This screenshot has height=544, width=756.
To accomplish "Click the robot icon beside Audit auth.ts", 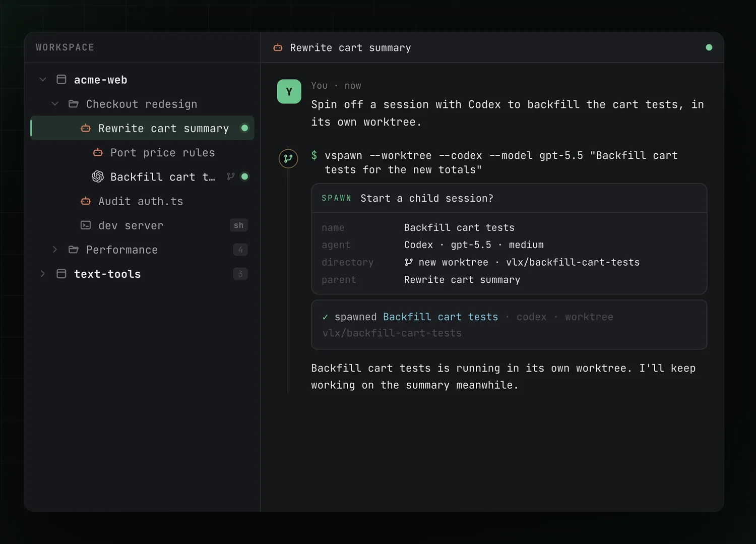I will (x=86, y=201).
